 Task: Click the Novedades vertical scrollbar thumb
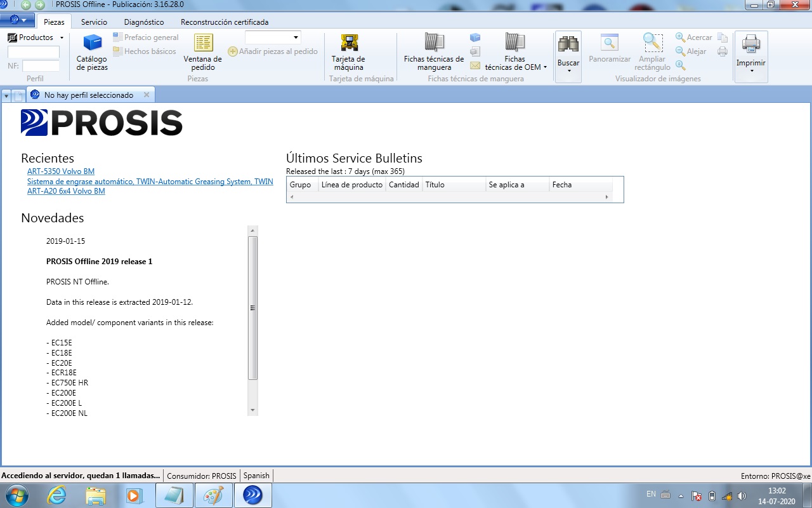coord(252,308)
